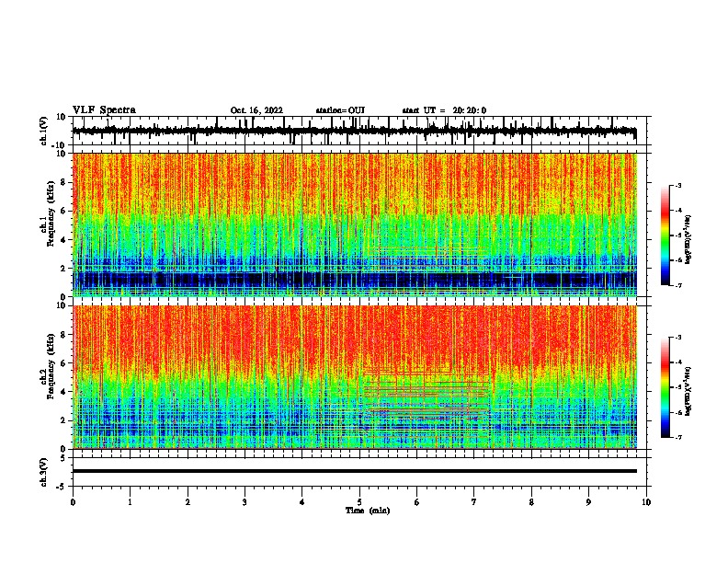This screenshot has height=563, width=728.
Task: Click time axis tick label "1"
Action: tap(130, 502)
